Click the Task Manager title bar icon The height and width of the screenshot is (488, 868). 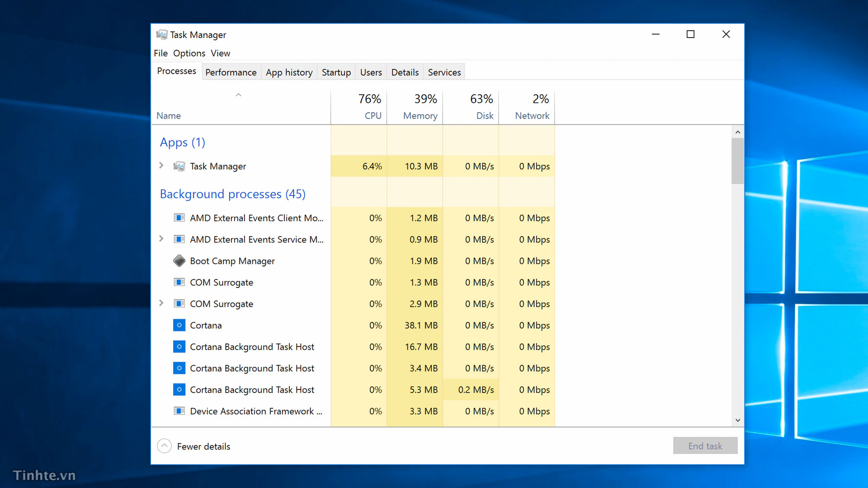[161, 35]
